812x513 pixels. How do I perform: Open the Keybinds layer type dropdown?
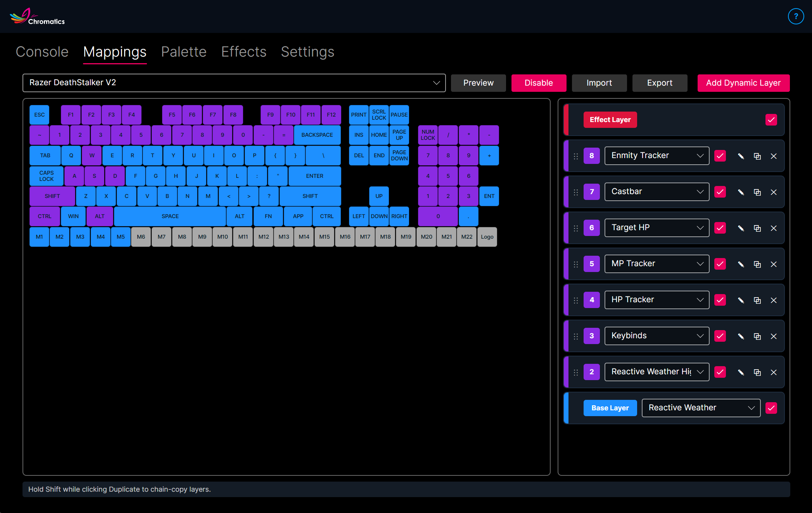pyautogui.click(x=657, y=336)
